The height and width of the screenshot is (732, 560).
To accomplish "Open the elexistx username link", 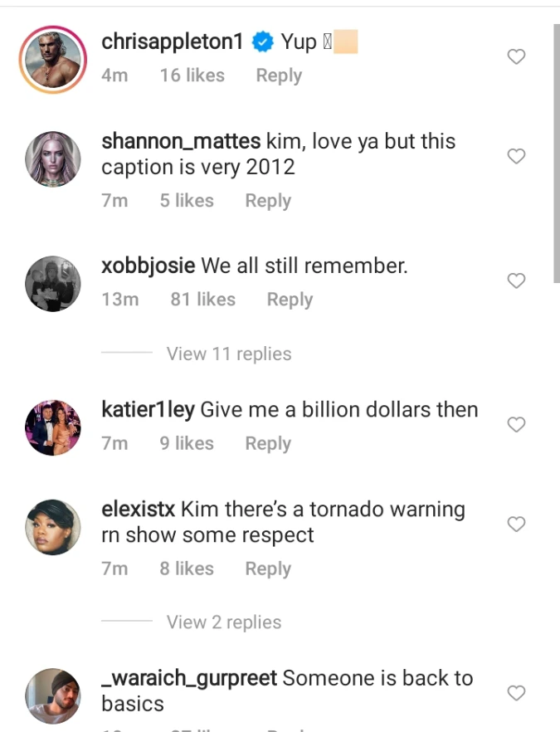I will pos(138,509).
